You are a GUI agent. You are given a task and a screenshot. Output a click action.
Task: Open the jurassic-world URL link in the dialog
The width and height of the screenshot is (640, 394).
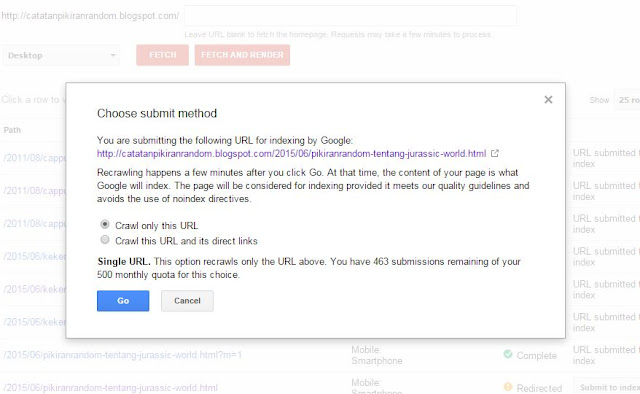click(291, 154)
